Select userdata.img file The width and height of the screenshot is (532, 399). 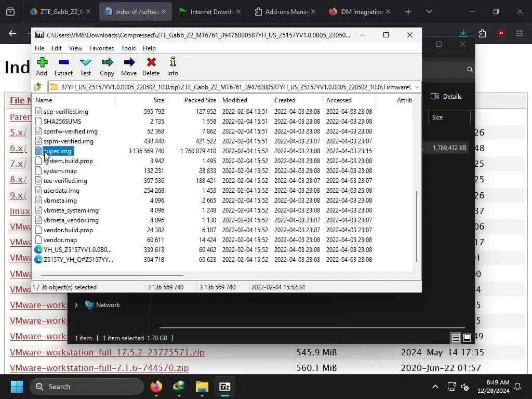click(x=61, y=190)
